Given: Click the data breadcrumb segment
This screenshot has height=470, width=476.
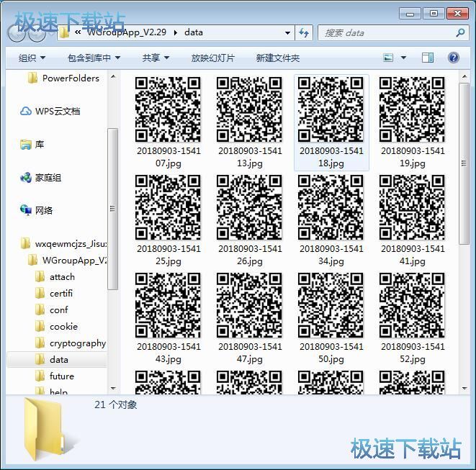Looking at the screenshot, I should 194,32.
